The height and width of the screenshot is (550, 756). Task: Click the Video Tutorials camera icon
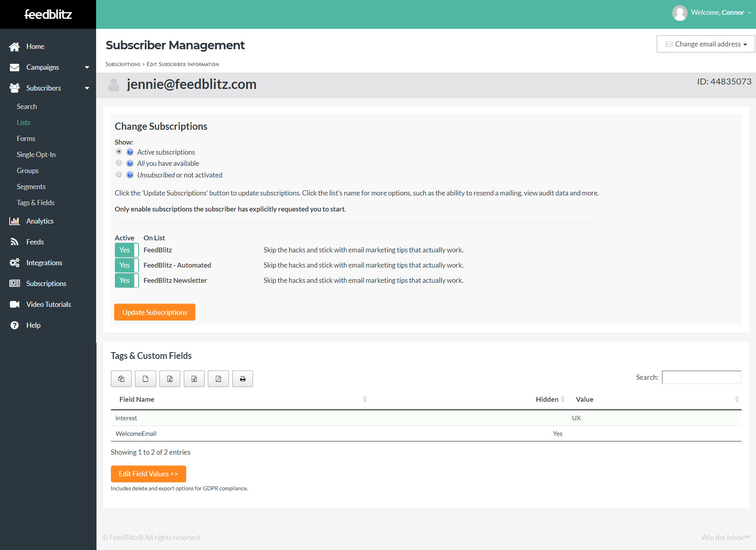pyautogui.click(x=14, y=304)
